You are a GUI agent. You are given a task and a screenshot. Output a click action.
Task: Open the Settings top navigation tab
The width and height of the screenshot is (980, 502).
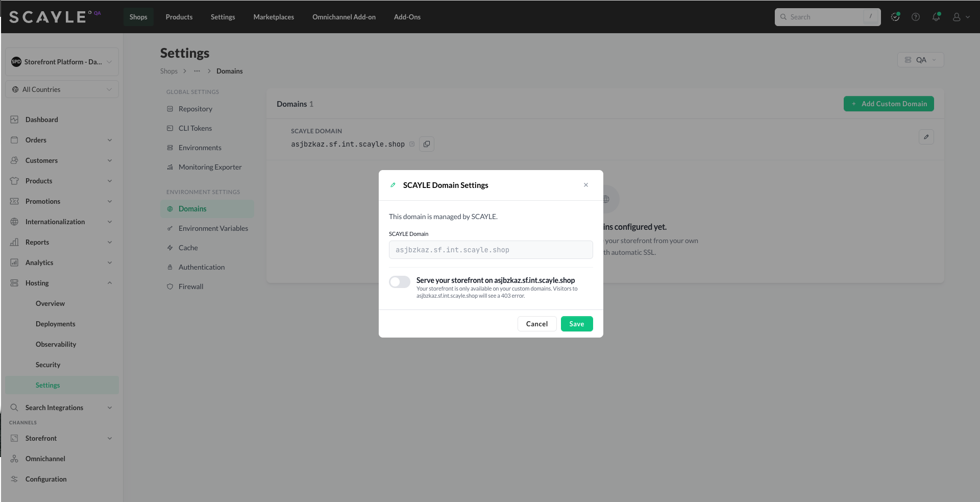pos(223,17)
